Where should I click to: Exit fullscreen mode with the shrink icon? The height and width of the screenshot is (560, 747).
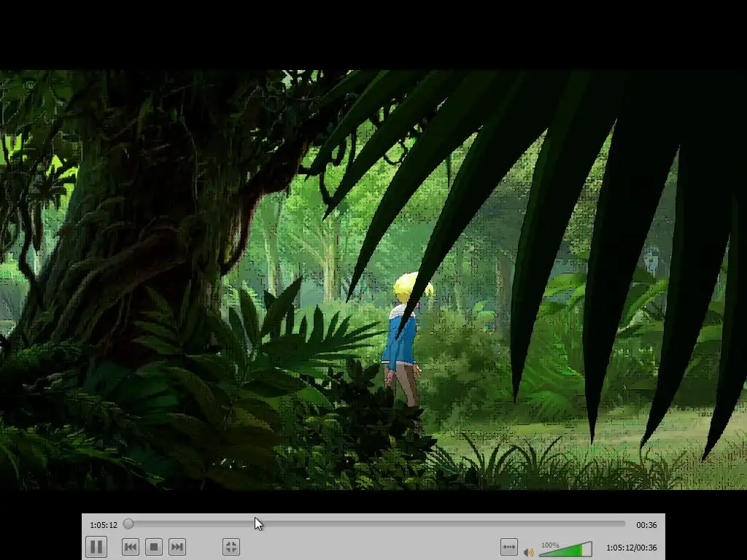tap(231, 547)
